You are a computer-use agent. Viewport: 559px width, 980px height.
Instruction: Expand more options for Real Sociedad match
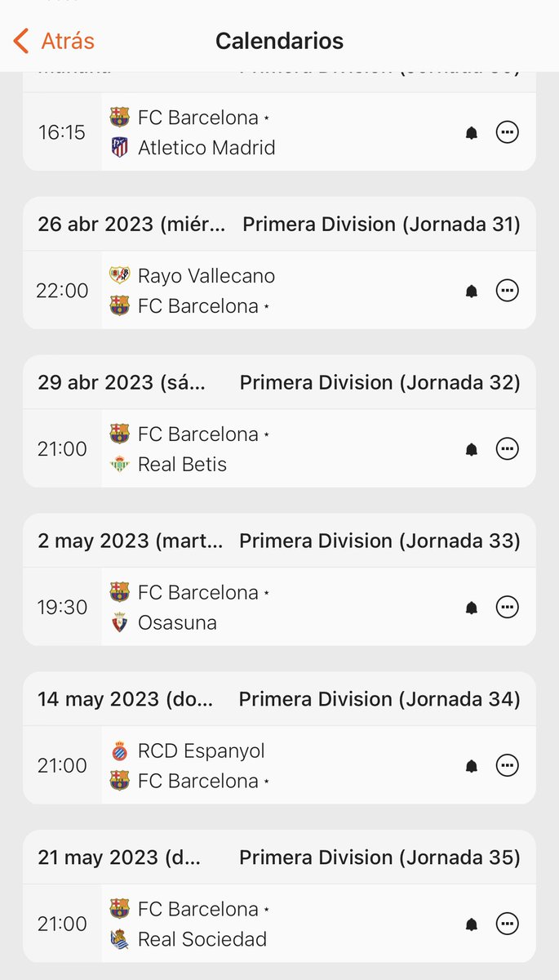click(508, 924)
